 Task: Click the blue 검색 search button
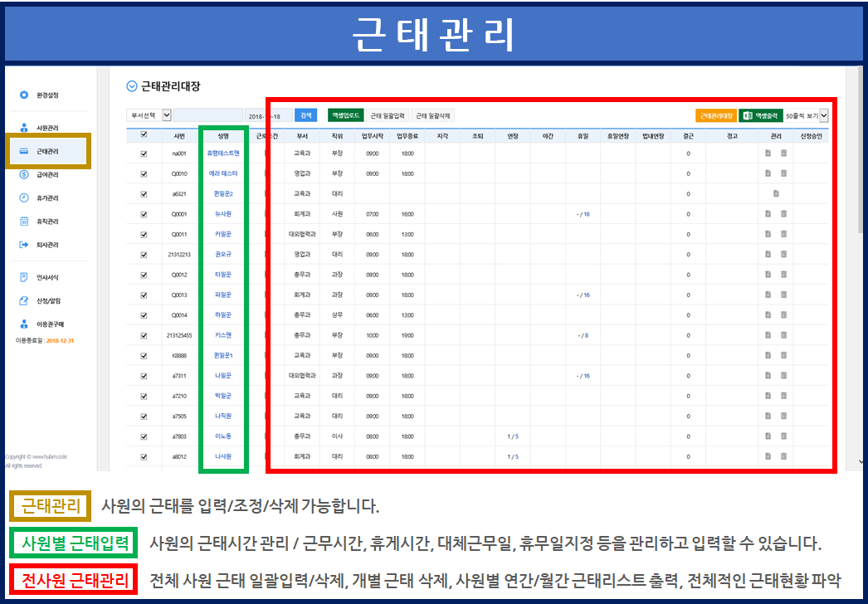pyautogui.click(x=305, y=115)
